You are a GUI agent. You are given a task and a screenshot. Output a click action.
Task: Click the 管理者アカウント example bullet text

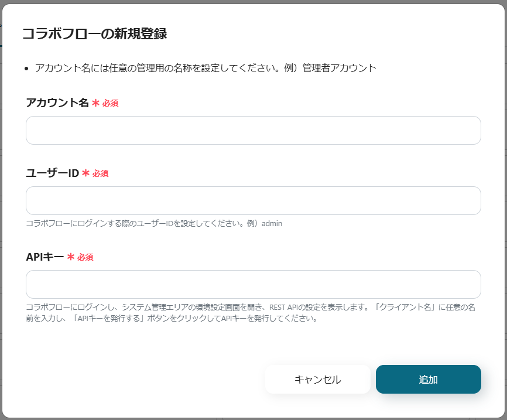click(x=205, y=68)
